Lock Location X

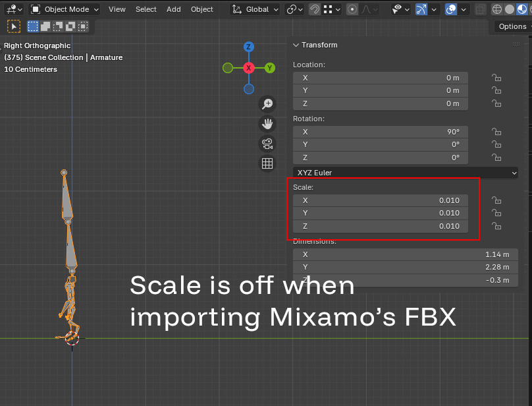click(496, 78)
